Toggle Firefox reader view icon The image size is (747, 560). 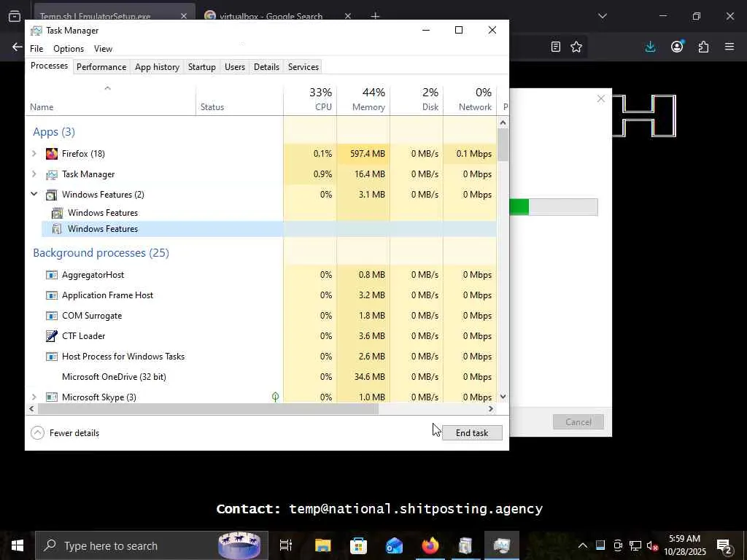pos(555,47)
